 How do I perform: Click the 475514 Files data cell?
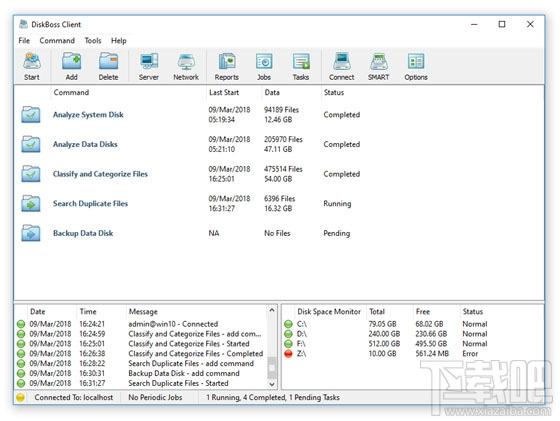[x=283, y=169]
